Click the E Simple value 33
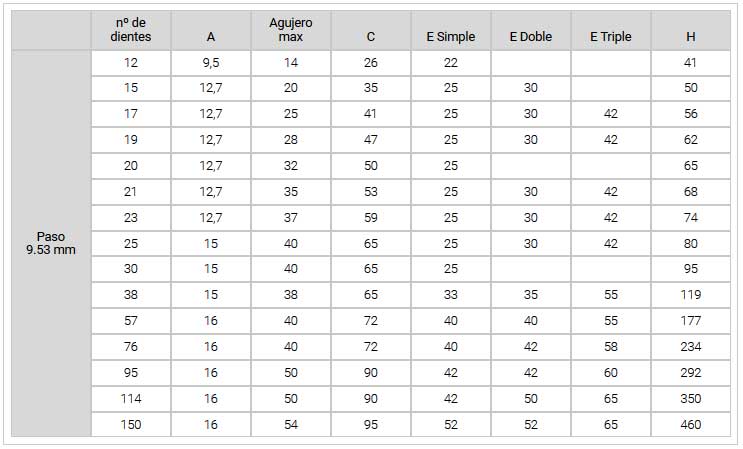 tap(451, 295)
